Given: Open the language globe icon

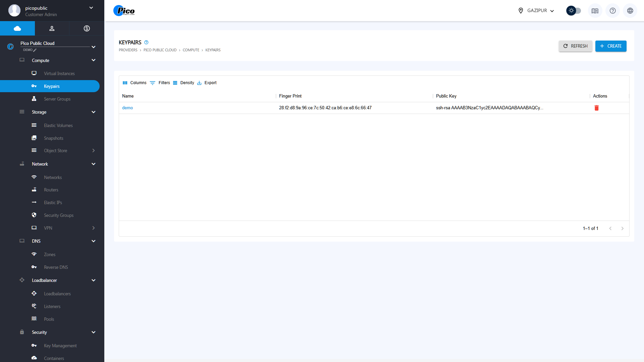Looking at the screenshot, I should click(630, 11).
